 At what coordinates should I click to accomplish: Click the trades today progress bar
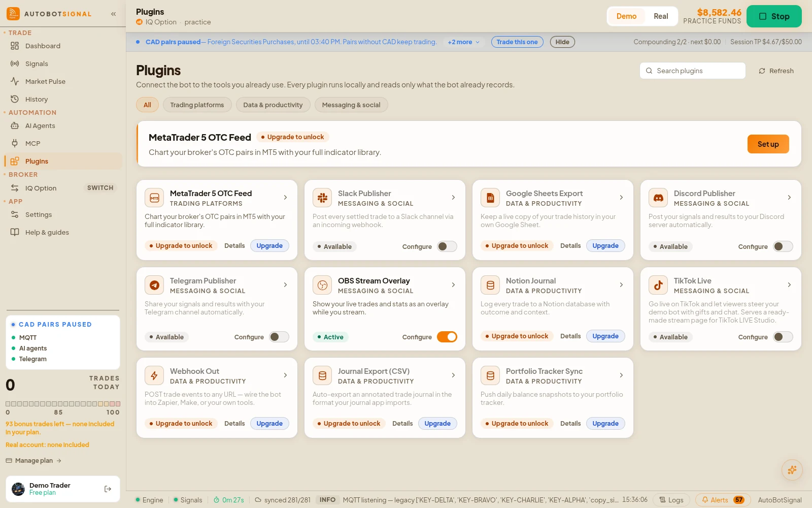coord(63,404)
